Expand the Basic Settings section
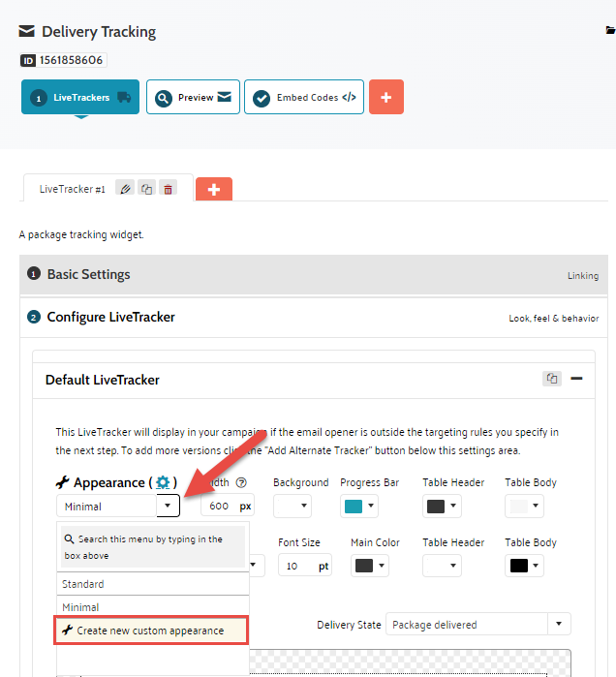This screenshot has height=677, width=616. 314,275
